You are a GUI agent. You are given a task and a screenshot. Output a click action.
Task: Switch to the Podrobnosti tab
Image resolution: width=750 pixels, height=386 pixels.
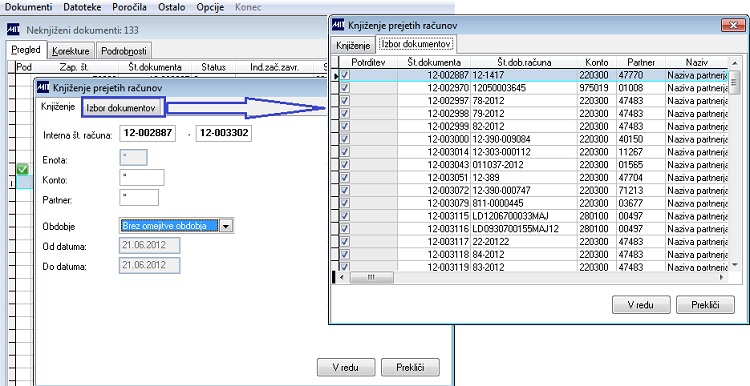124,51
